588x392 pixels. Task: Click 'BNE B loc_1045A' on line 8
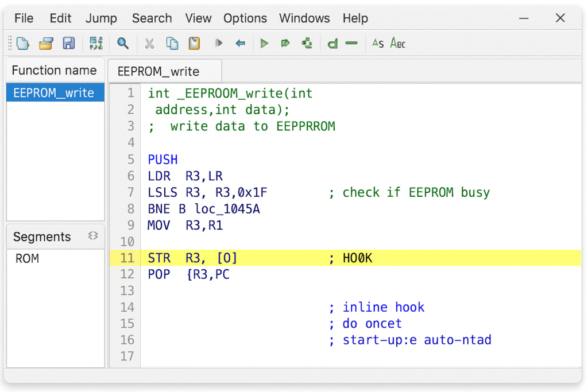204,209
